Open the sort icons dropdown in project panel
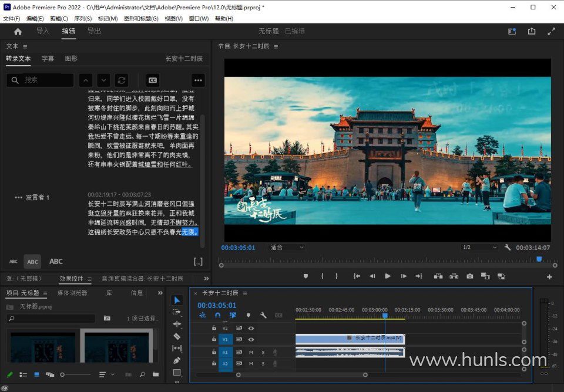The height and width of the screenshot is (392, 564). click(x=106, y=374)
